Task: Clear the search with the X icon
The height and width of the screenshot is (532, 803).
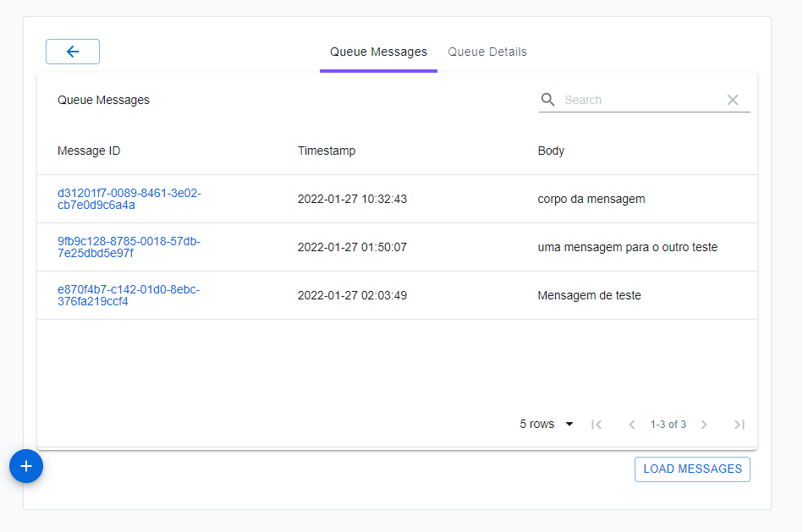Action: click(x=733, y=99)
